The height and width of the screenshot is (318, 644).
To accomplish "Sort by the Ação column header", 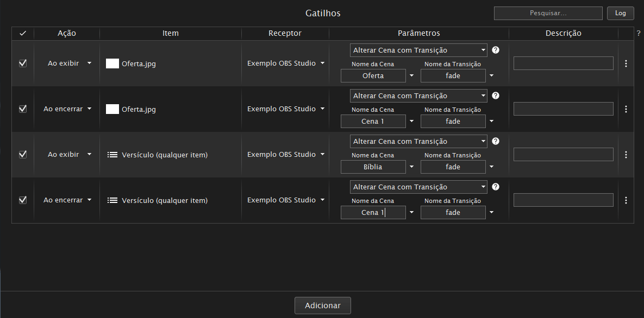I will (67, 33).
